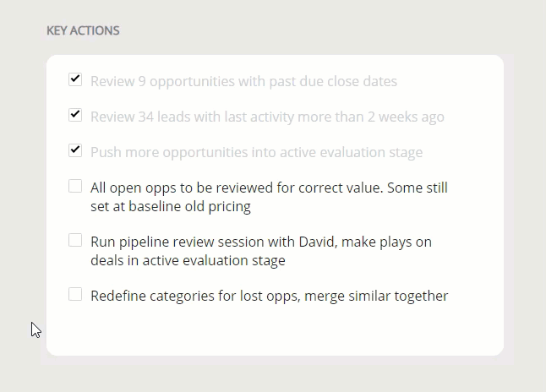Uncheck Push more opportunities checkbox
The image size is (546, 392).
75,150
